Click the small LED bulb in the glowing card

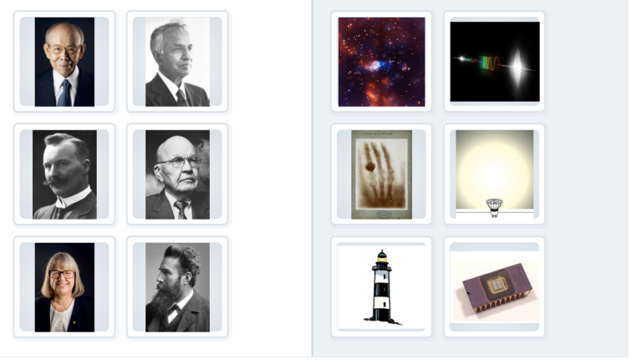click(494, 207)
